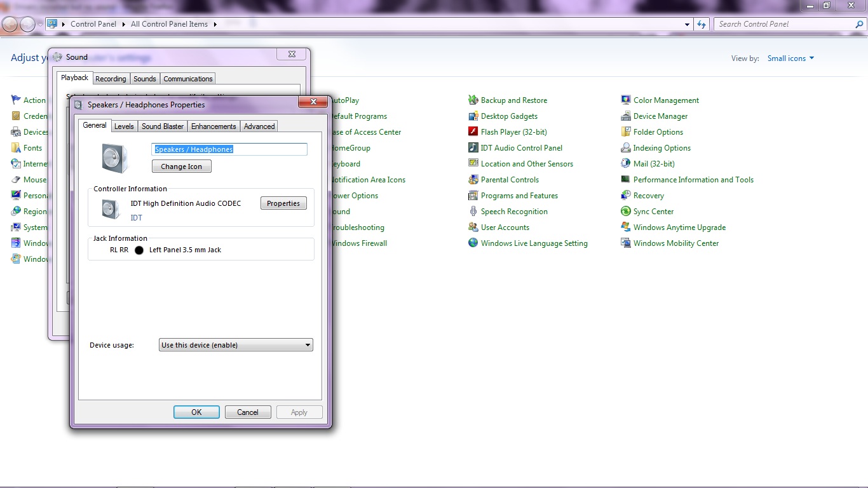Click the IDT manufacturer link

(137, 218)
